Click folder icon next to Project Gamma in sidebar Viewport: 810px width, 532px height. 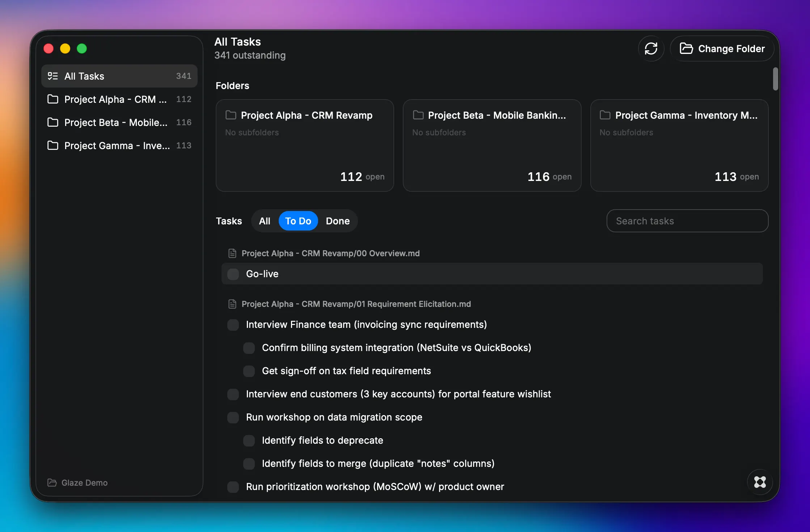click(53, 145)
